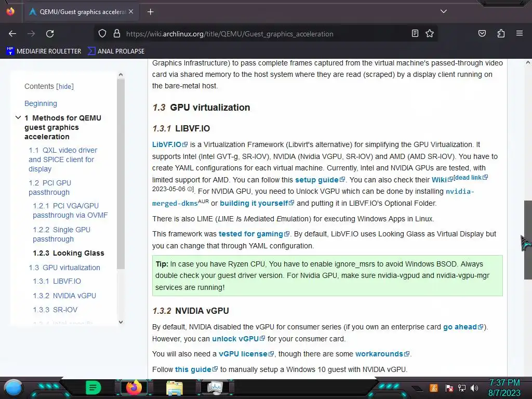Open 1.3 GPU virtualization contents entry
Screen dimensions: 532x399
pyautogui.click(x=64, y=268)
